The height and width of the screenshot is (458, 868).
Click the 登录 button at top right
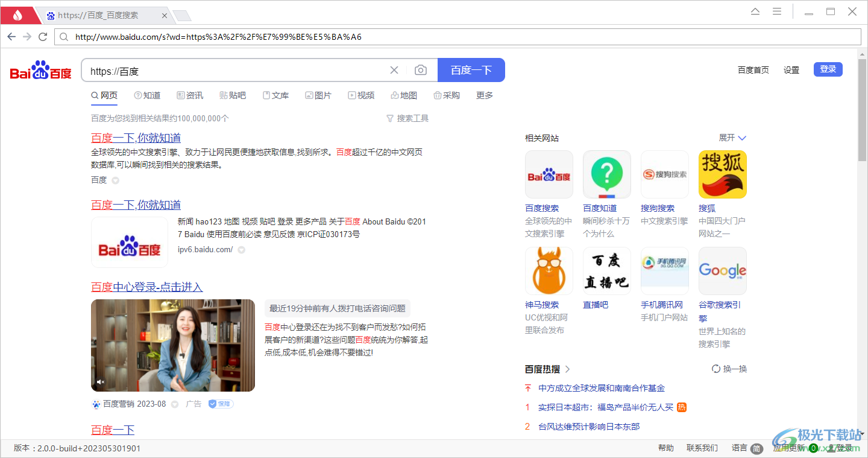tap(828, 69)
